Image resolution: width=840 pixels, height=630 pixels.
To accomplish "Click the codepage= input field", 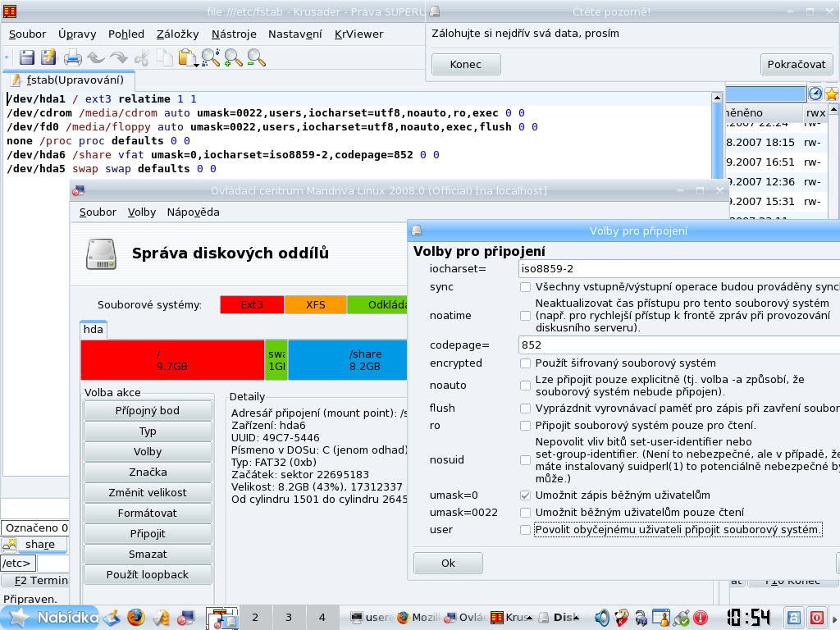I will pos(678,345).
